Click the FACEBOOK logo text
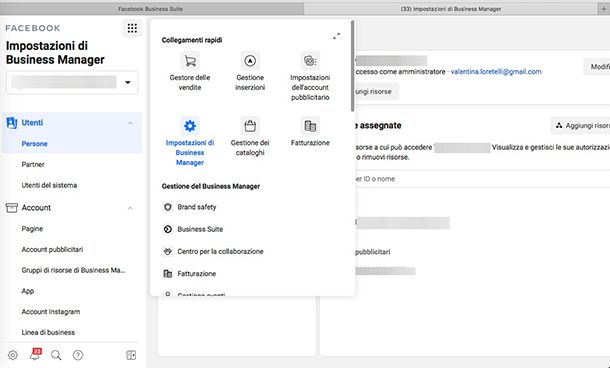The image size is (610, 368). coord(33,28)
